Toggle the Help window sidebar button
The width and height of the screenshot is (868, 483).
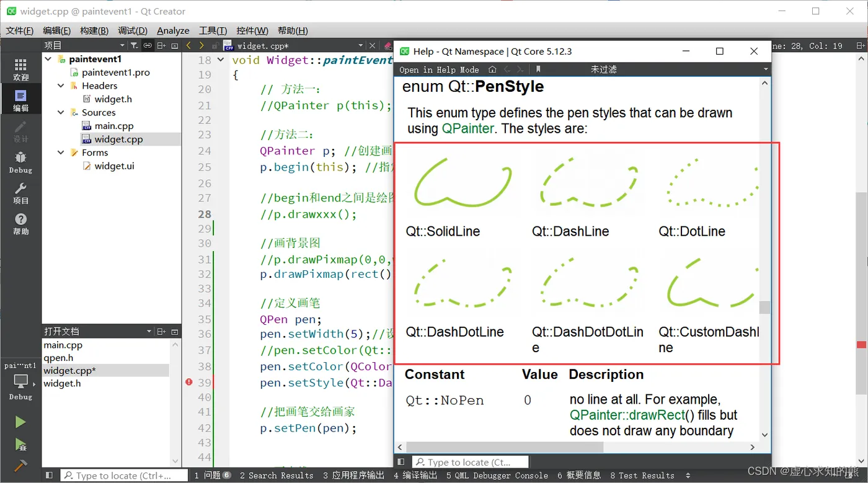coord(401,462)
